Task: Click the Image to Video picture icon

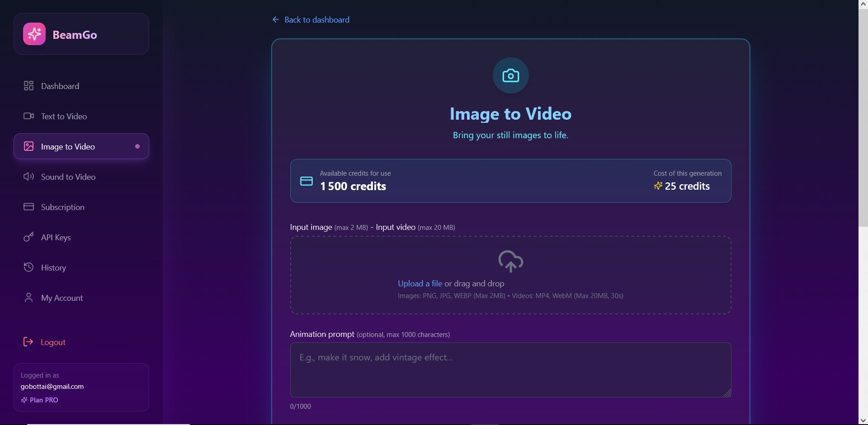Action: (28, 146)
